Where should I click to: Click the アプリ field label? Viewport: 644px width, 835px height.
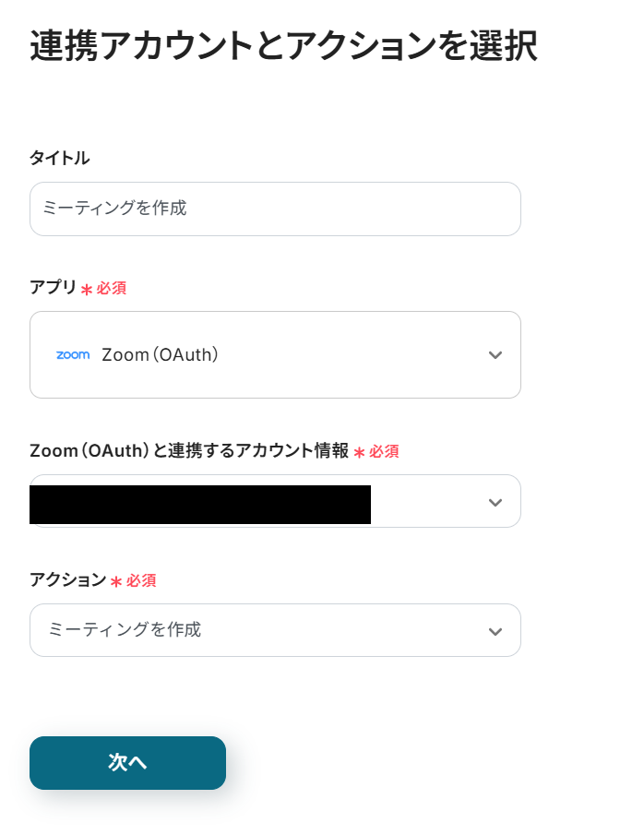pos(54,287)
